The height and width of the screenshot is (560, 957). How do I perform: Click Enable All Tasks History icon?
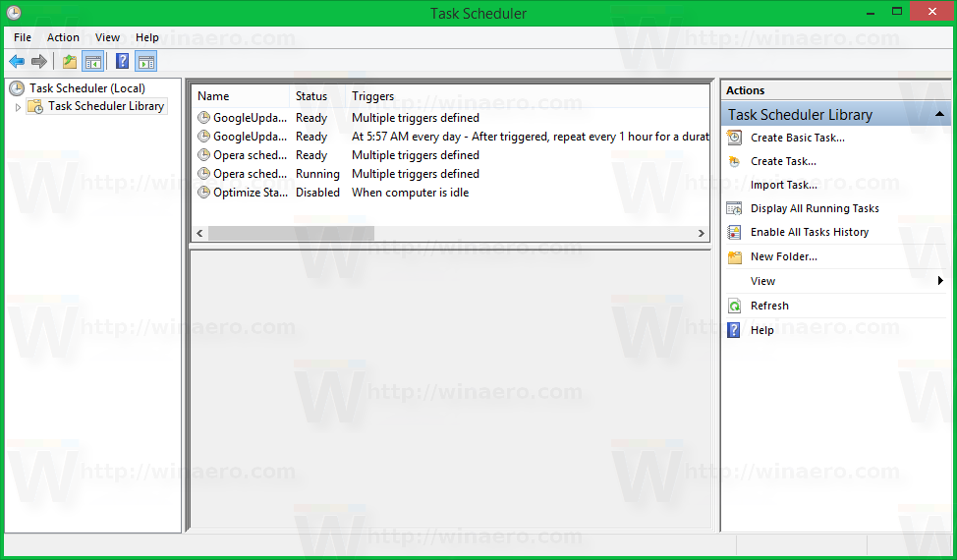pos(734,233)
